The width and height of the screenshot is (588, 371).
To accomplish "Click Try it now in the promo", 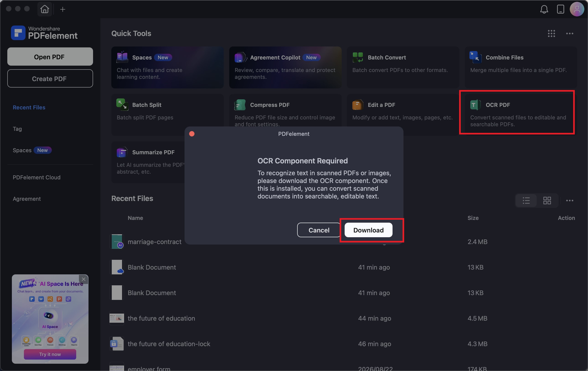I will pyautogui.click(x=50, y=354).
